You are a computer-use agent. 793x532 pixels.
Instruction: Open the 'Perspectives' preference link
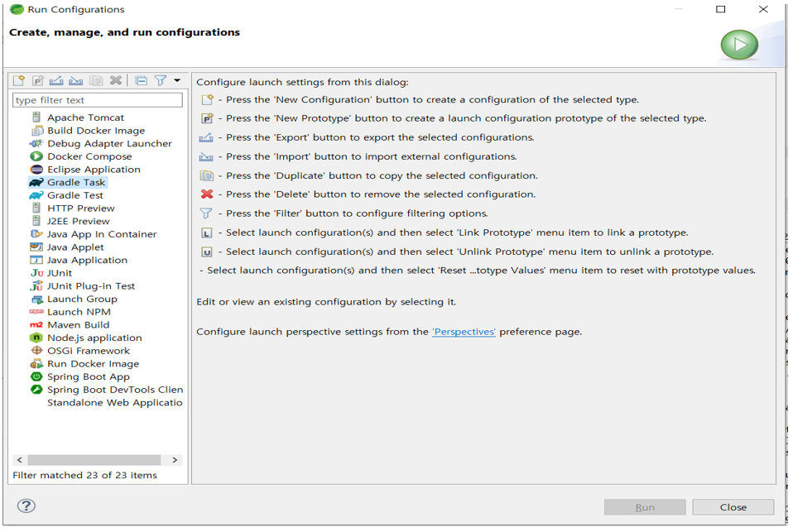tap(464, 332)
